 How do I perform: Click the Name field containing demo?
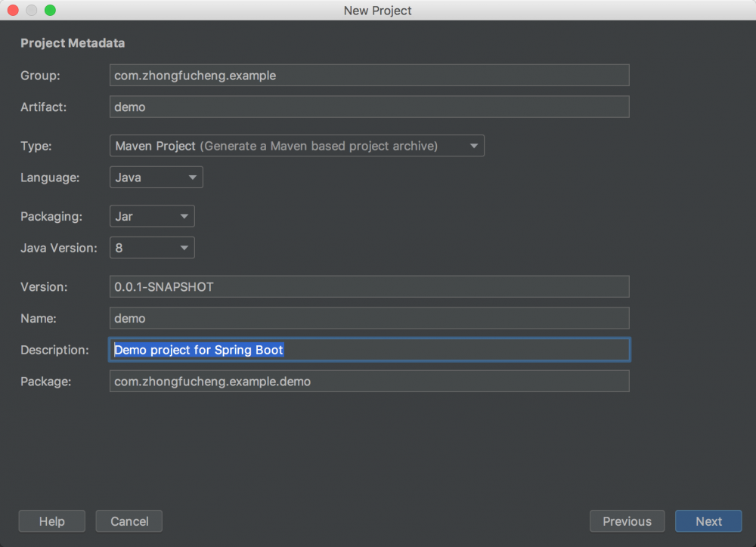369,318
